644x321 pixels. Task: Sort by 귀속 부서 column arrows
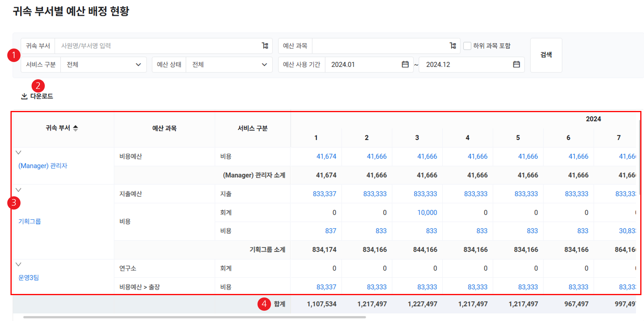75,128
